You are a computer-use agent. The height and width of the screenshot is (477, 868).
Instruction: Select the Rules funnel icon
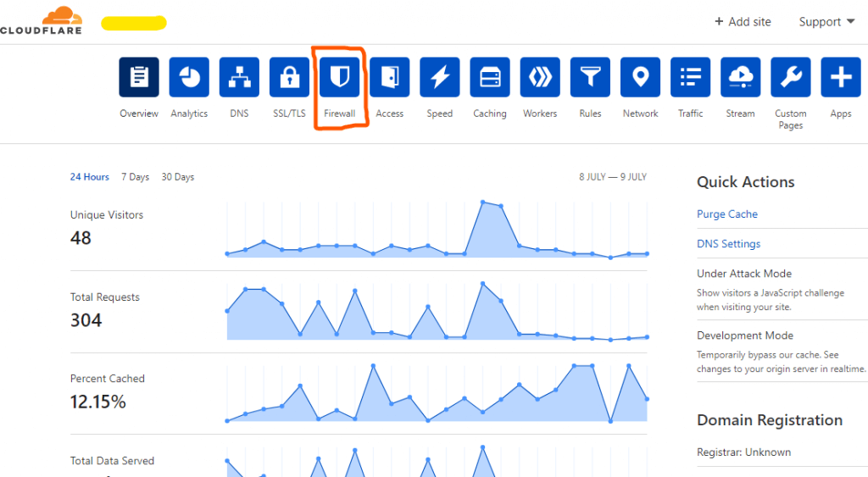point(590,78)
